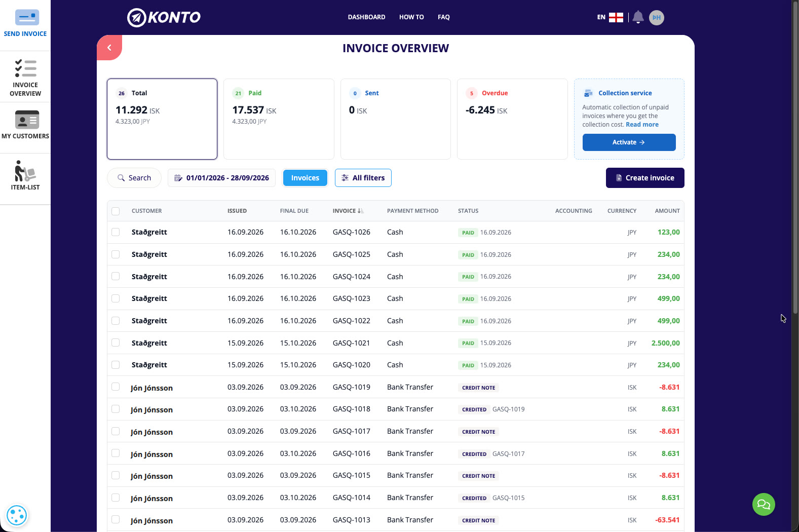Follow the Read more link
Viewport: 799px width, 532px height.
(642, 125)
